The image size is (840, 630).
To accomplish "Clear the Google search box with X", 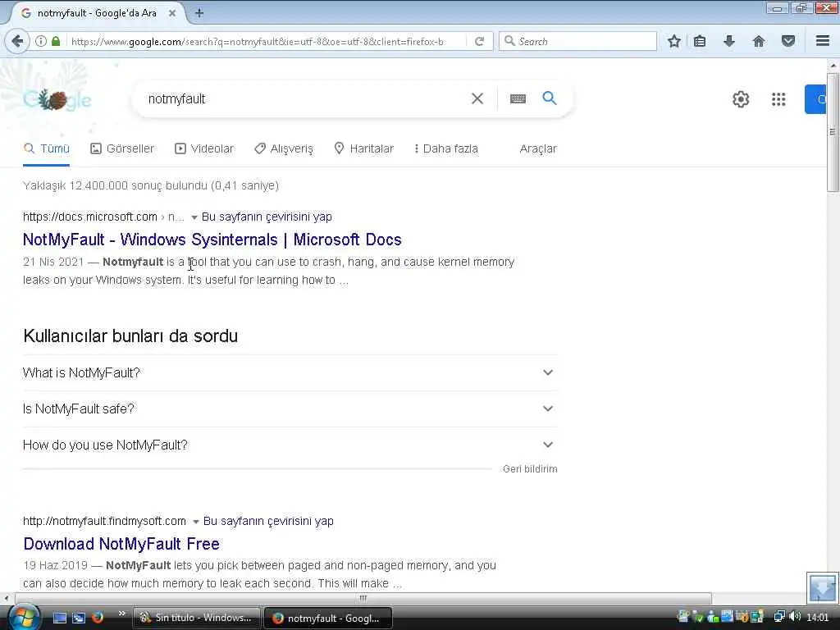I will click(x=477, y=98).
